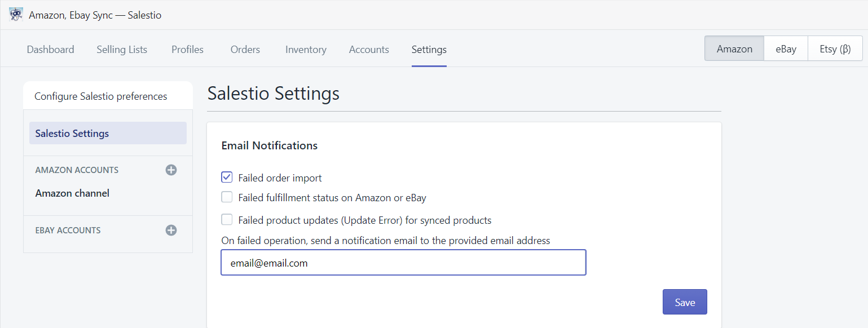Open the Amazon channel account
The image size is (868, 328).
tap(72, 193)
